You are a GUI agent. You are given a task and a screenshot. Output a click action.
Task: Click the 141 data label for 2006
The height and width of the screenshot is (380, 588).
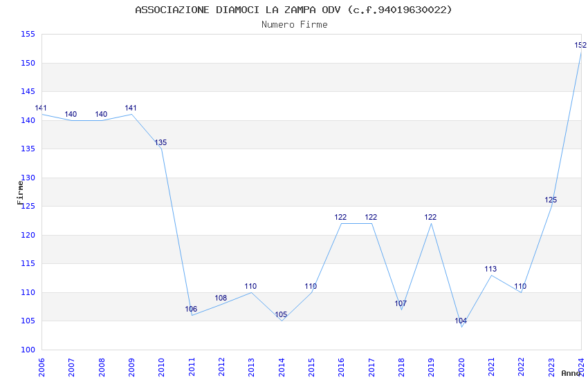click(x=41, y=108)
